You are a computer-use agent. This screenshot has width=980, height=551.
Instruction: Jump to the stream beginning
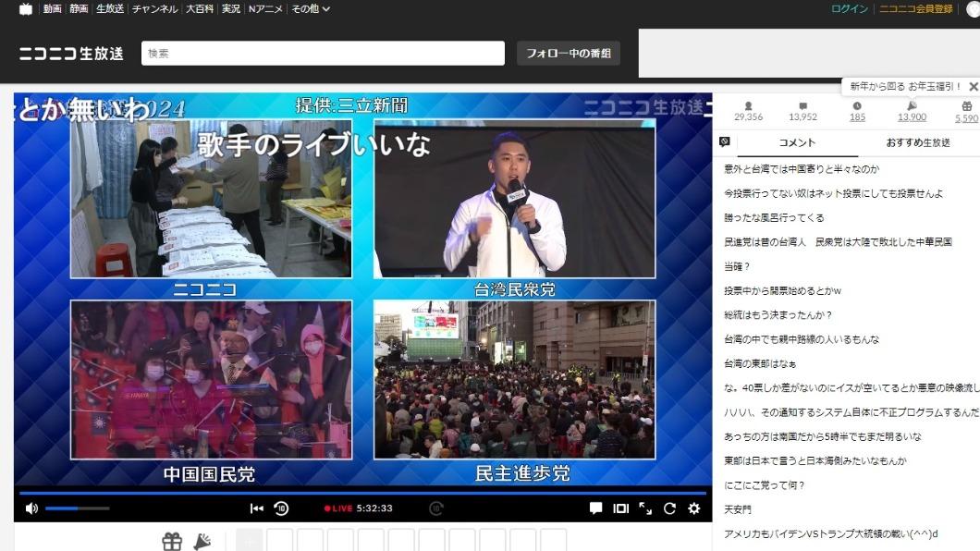pos(256,508)
